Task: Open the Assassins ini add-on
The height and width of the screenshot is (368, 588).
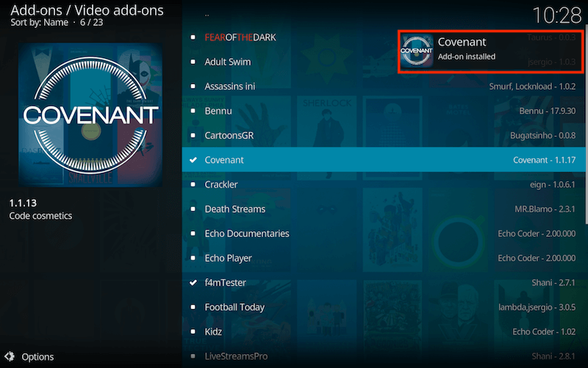Action: pos(384,86)
